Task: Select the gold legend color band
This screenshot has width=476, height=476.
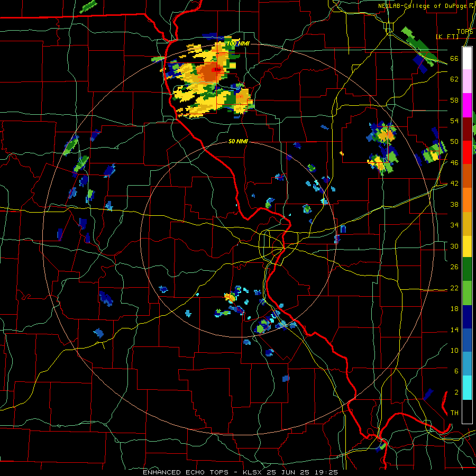Action: [467, 223]
